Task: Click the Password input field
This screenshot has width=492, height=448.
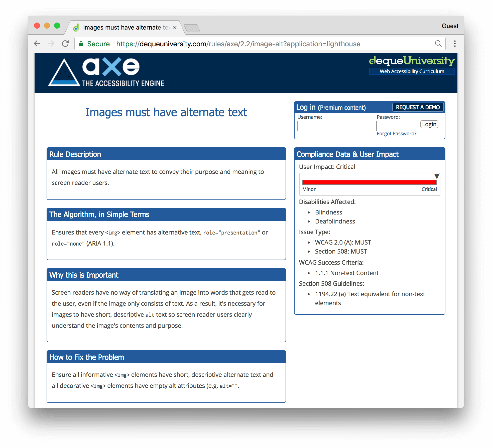Action: [x=398, y=124]
